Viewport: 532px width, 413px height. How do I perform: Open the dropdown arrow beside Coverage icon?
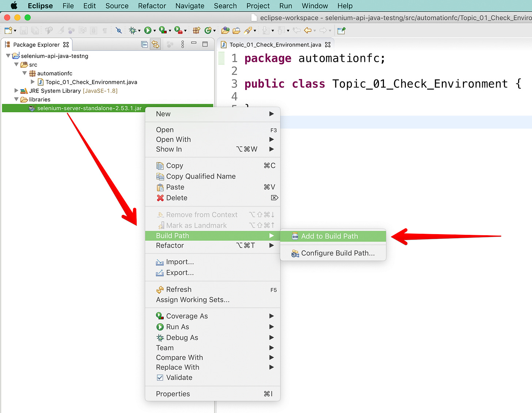[170, 31]
